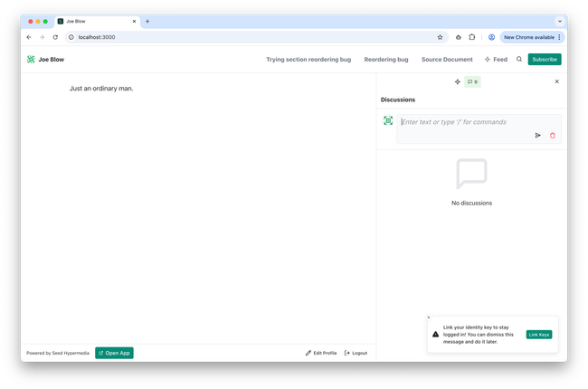View site information icon in address bar
588x389 pixels.
pyautogui.click(x=71, y=37)
